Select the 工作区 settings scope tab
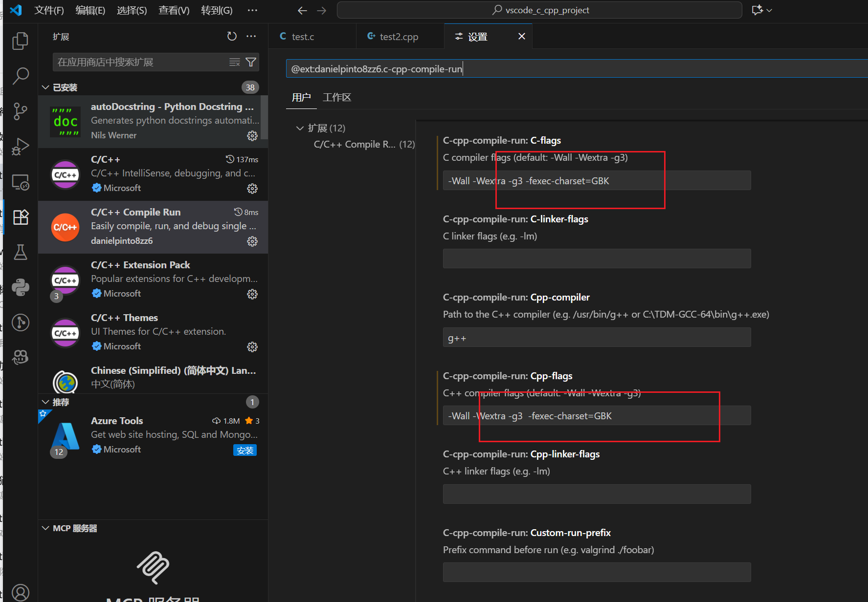 (337, 98)
